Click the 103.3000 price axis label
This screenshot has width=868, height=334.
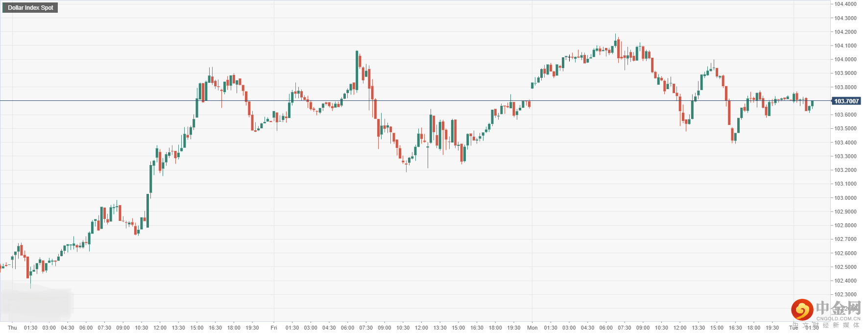tap(845, 156)
